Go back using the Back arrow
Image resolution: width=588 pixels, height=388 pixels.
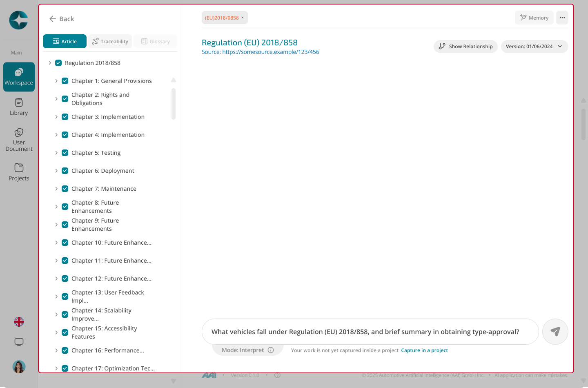(62, 19)
